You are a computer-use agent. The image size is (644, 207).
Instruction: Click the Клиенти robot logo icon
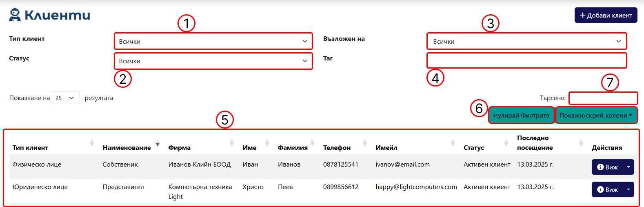[15, 15]
